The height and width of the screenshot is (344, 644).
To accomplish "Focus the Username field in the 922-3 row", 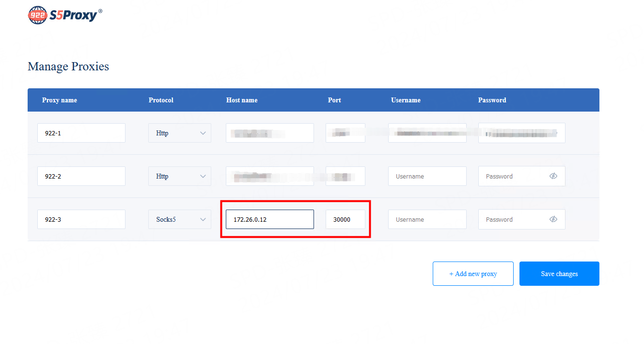I will (427, 219).
